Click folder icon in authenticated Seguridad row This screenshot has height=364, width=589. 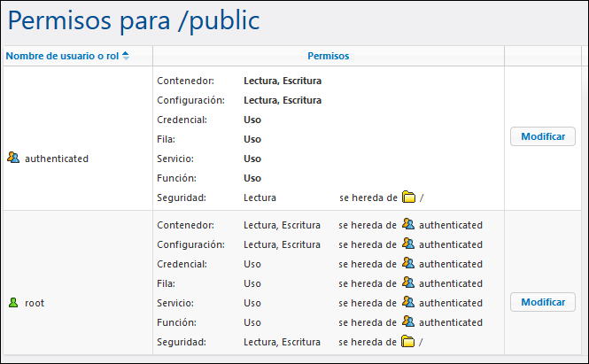tap(408, 197)
